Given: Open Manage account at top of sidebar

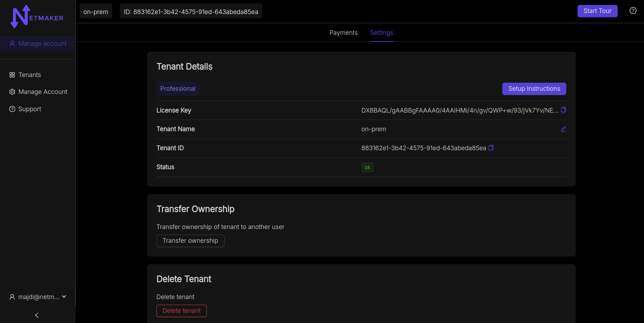Looking at the screenshot, I should [38, 44].
